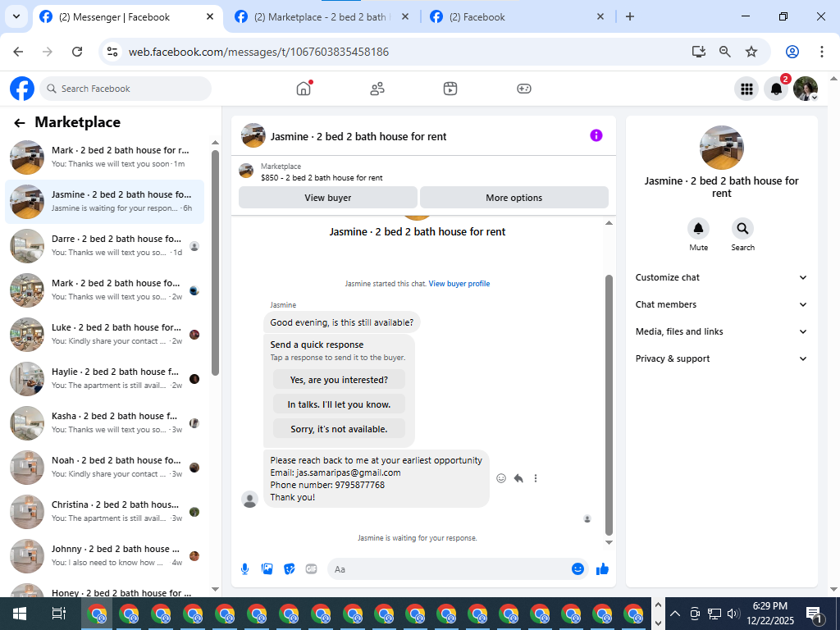The width and height of the screenshot is (840, 630).
Task: Click the More options button
Action: click(x=514, y=198)
